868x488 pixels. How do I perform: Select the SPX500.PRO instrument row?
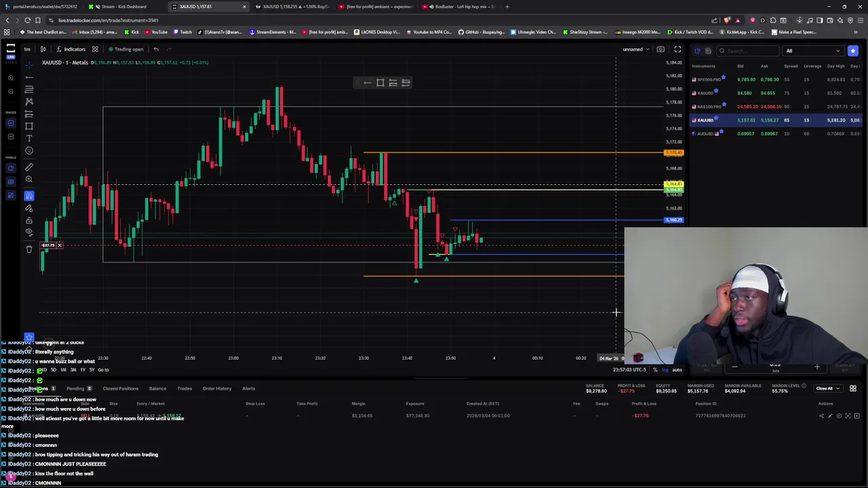(x=776, y=79)
